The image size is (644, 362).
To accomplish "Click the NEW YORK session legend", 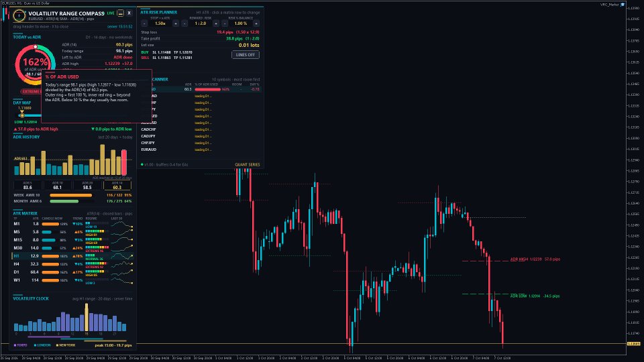I will [66, 345].
